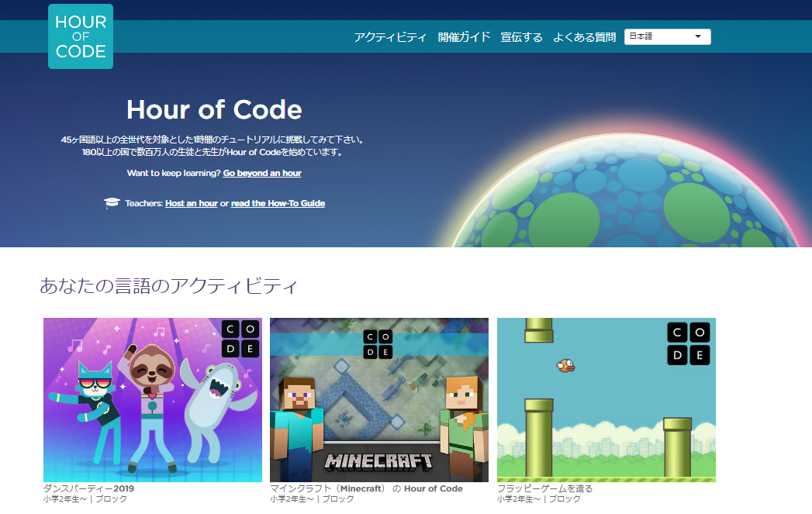Click grade text under マインクラフト title
Screen dimensions: 812x514
pos(313,499)
